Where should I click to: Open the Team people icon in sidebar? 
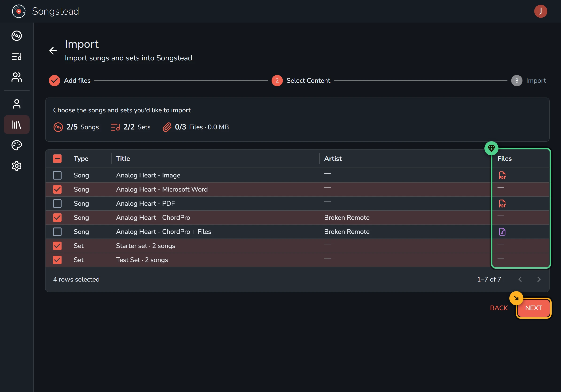tap(17, 77)
